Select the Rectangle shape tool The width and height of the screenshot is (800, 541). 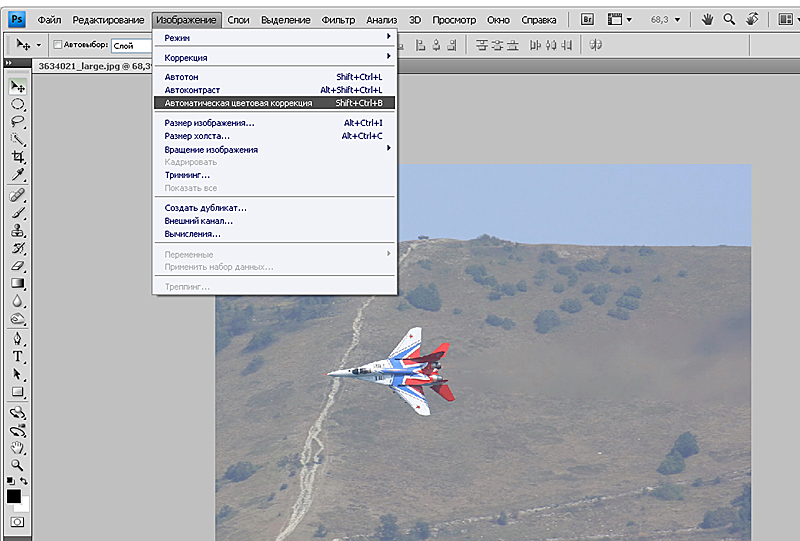pyautogui.click(x=18, y=392)
